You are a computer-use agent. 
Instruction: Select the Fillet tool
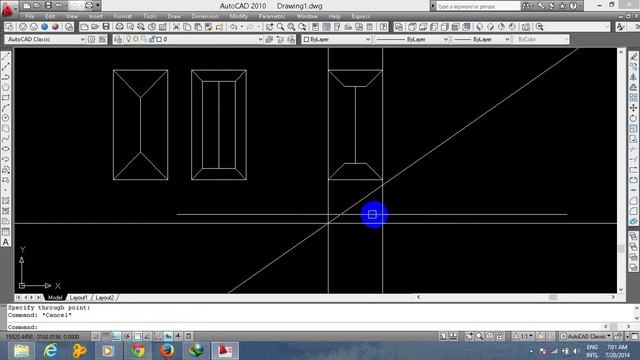[633, 211]
